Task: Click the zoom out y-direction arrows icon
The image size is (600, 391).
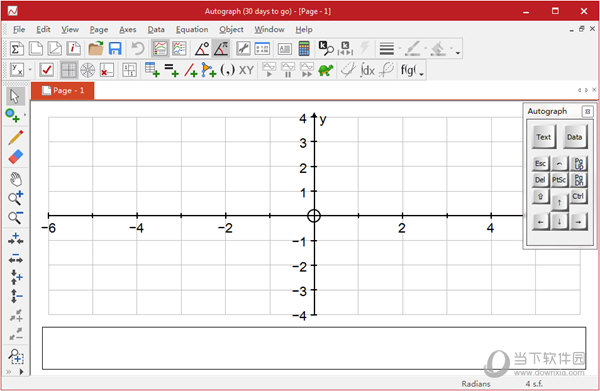Action: click(16, 296)
